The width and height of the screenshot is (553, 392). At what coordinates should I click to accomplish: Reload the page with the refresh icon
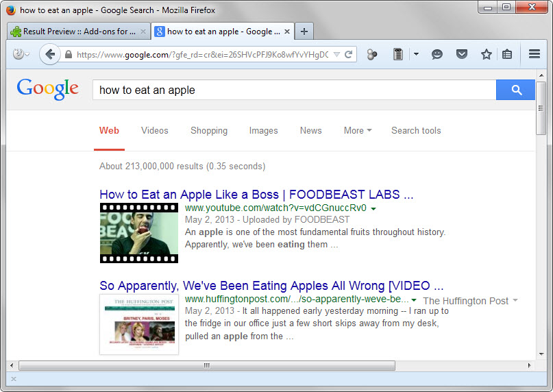click(x=348, y=54)
